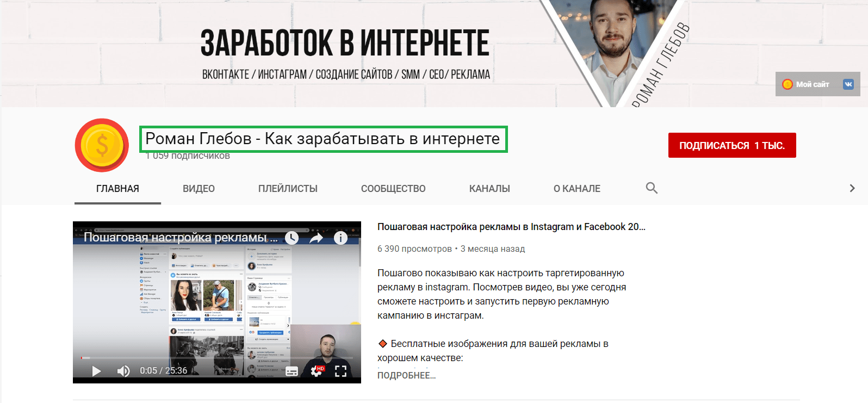Click the Share arrow icon on video

pos(317,238)
